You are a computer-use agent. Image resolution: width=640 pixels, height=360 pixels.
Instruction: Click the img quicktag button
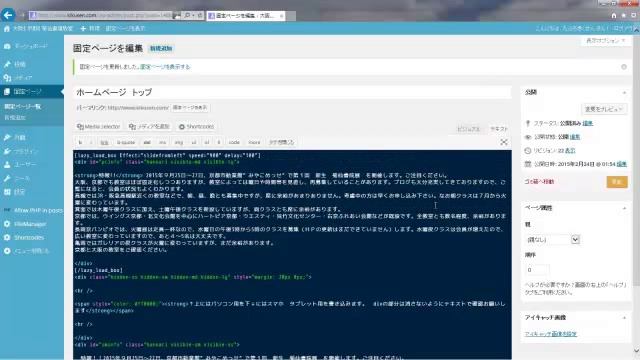tap(179, 142)
